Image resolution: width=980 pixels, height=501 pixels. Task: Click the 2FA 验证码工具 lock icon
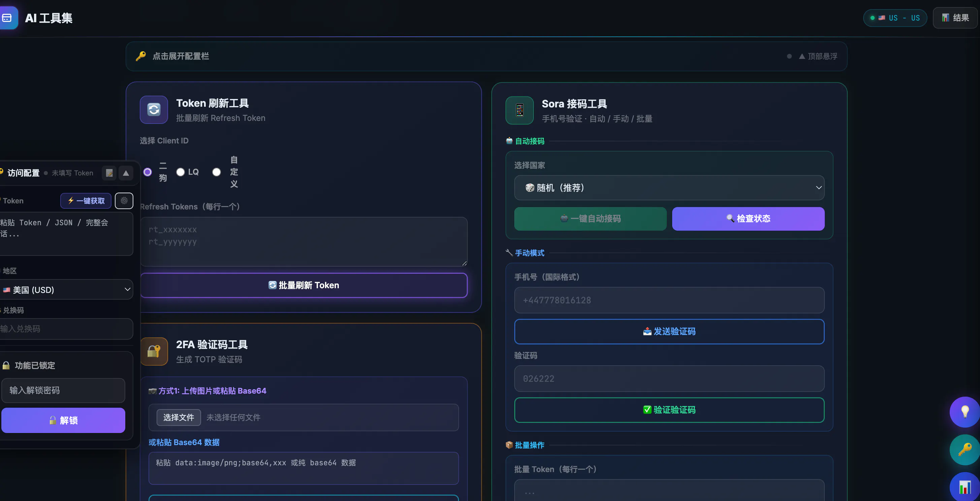[154, 351]
